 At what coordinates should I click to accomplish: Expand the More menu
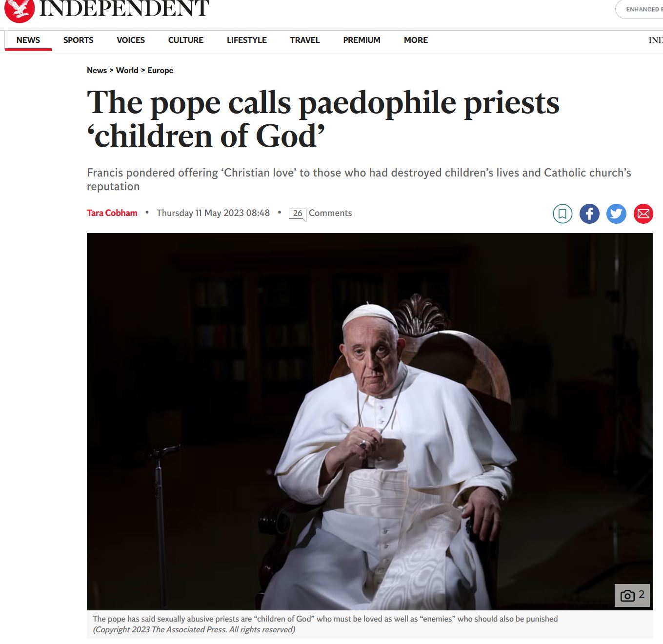point(416,40)
